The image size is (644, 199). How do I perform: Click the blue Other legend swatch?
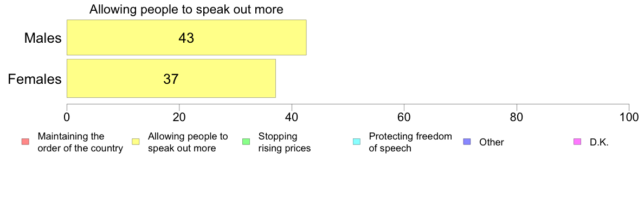pos(467,142)
